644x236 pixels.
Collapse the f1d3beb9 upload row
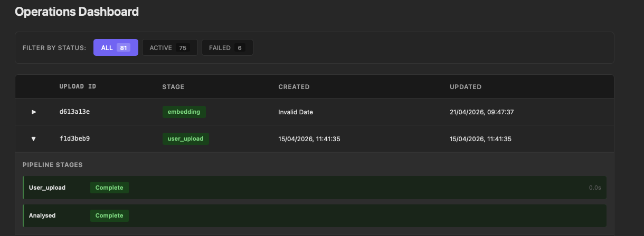click(x=34, y=139)
